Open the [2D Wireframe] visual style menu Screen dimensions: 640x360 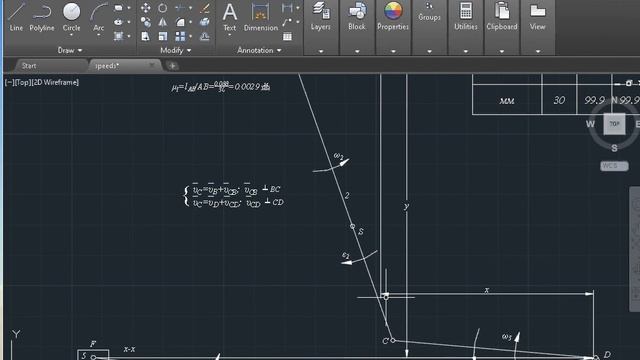[x=55, y=82]
